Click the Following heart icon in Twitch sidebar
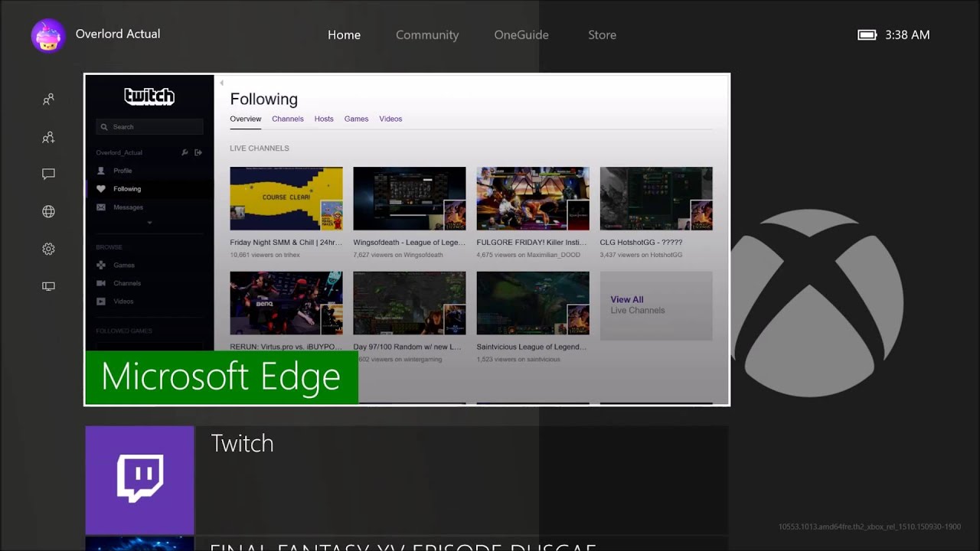The width and height of the screenshot is (980, 551). pos(101,189)
